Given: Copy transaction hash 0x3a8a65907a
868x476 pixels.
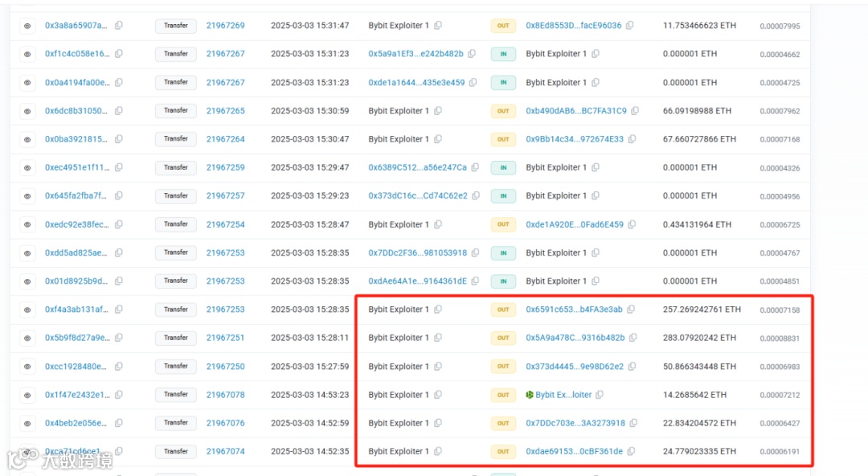Looking at the screenshot, I should tap(118, 26).
